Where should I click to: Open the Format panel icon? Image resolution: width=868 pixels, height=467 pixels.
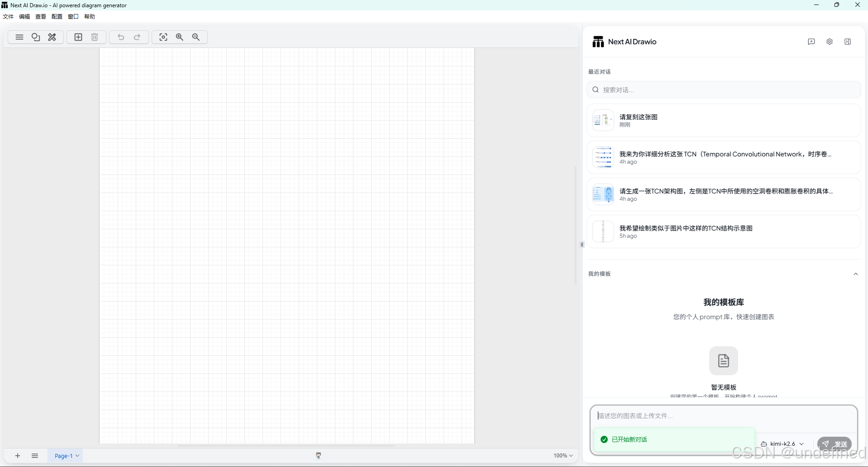[x=52, y=37]
